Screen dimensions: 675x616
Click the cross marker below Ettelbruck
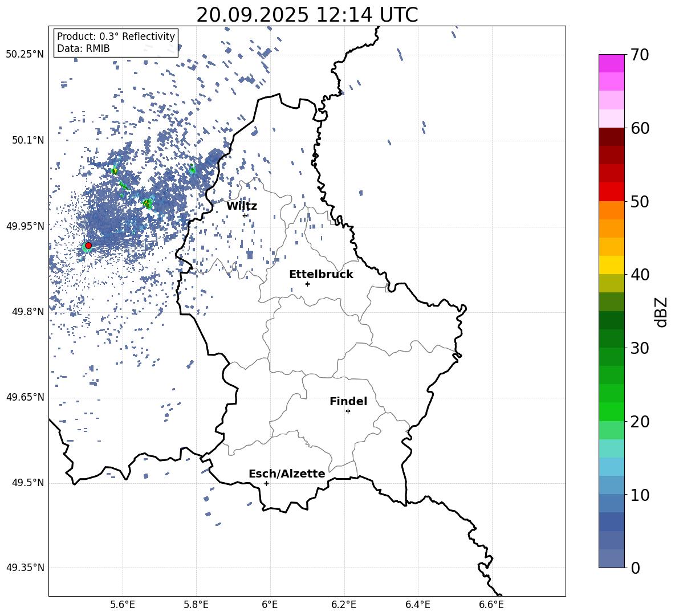(307, 284)
